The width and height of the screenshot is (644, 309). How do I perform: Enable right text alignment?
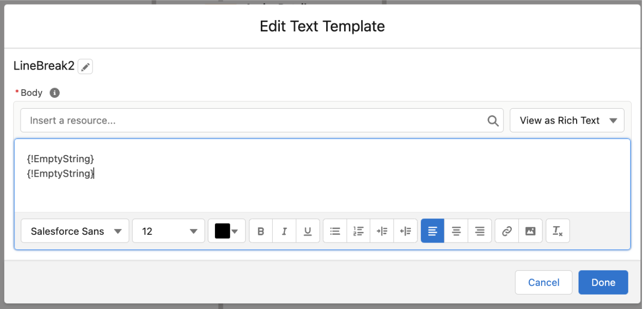pyautogui.click(x=479, y=231)
